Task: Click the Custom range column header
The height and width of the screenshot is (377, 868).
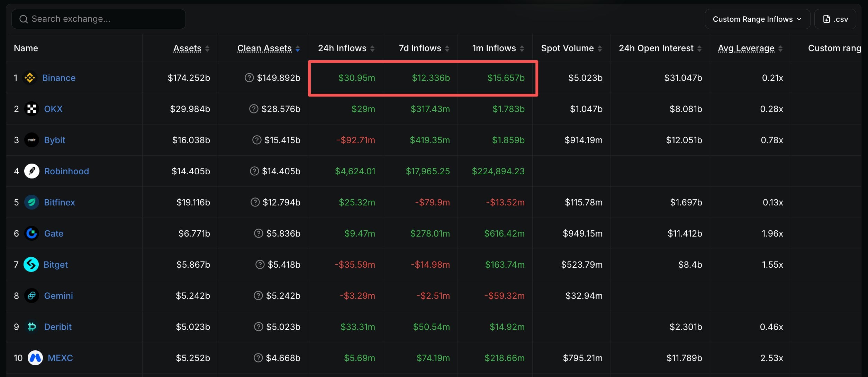Action: 834,48
